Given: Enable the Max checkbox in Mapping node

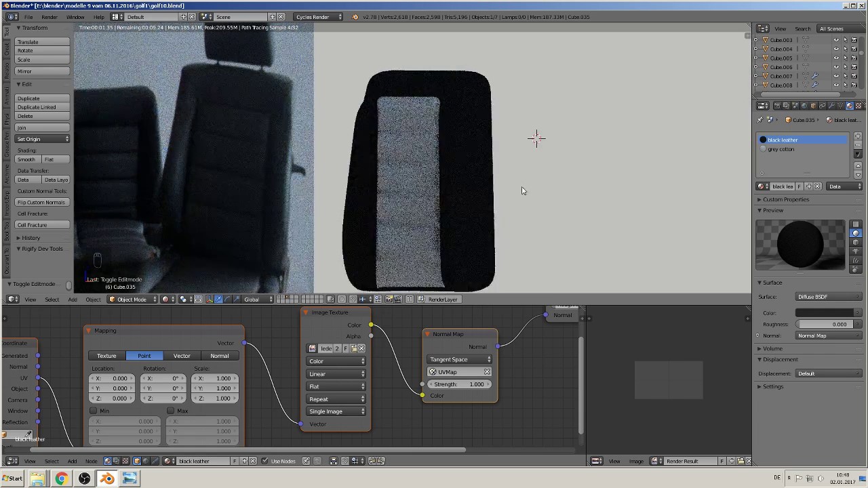Looking at the screenshot, I should (171, 411).
